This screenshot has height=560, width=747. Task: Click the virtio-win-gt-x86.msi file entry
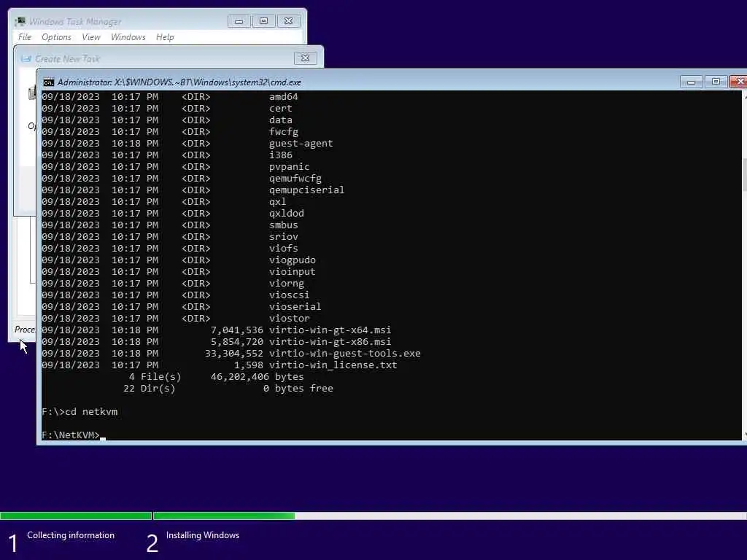330,341
